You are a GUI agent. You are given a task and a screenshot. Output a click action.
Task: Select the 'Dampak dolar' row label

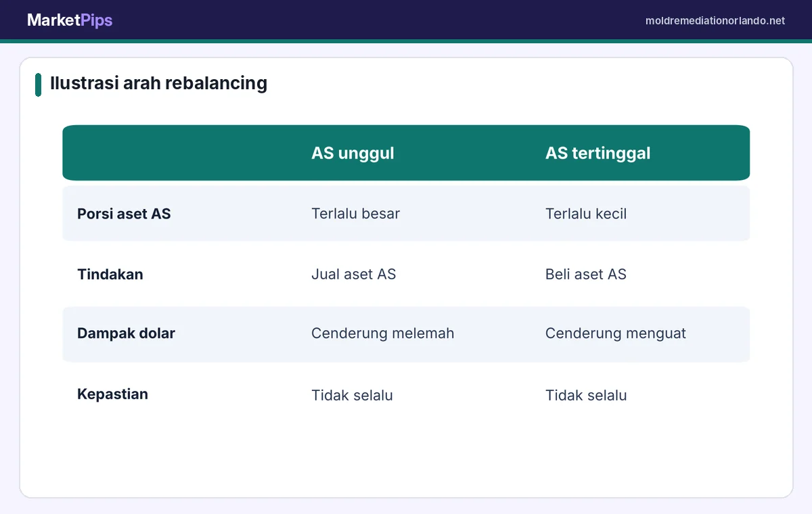[x=126, y=333]
